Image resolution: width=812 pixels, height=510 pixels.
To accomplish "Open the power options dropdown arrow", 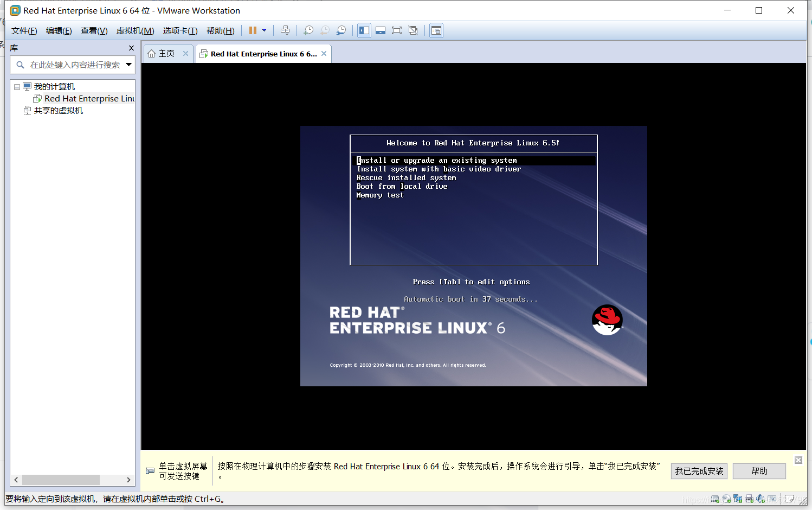I will [x=265, y=30].
